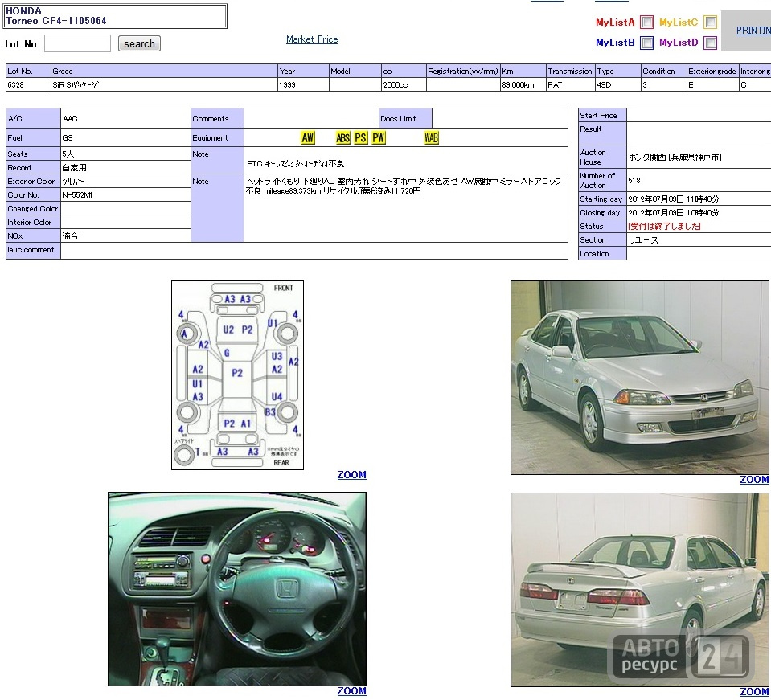The height and width of the screenshot is (700, 771).
Task: Click the GS fuel value
Action: pos(68,138)
